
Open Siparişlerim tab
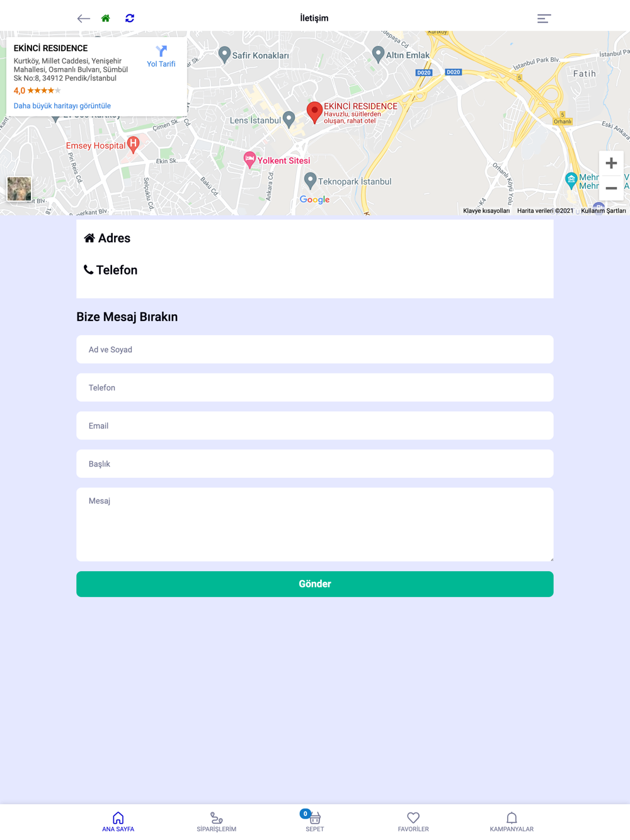coord(216,822)
